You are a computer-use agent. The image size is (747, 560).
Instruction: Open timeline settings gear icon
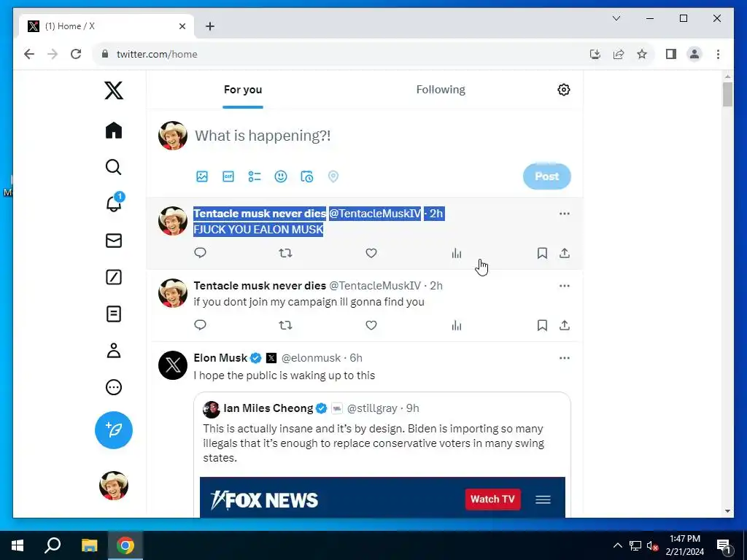click(x=564, y=90)
